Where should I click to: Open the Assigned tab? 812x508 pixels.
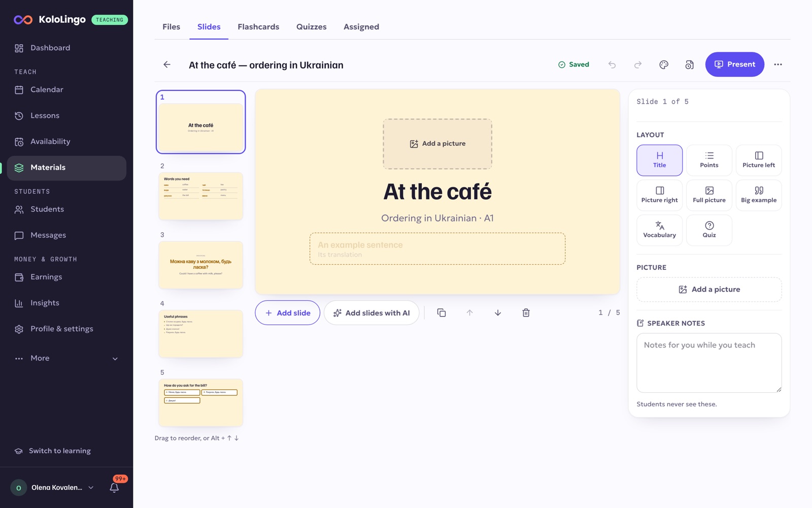coord(361,27)
